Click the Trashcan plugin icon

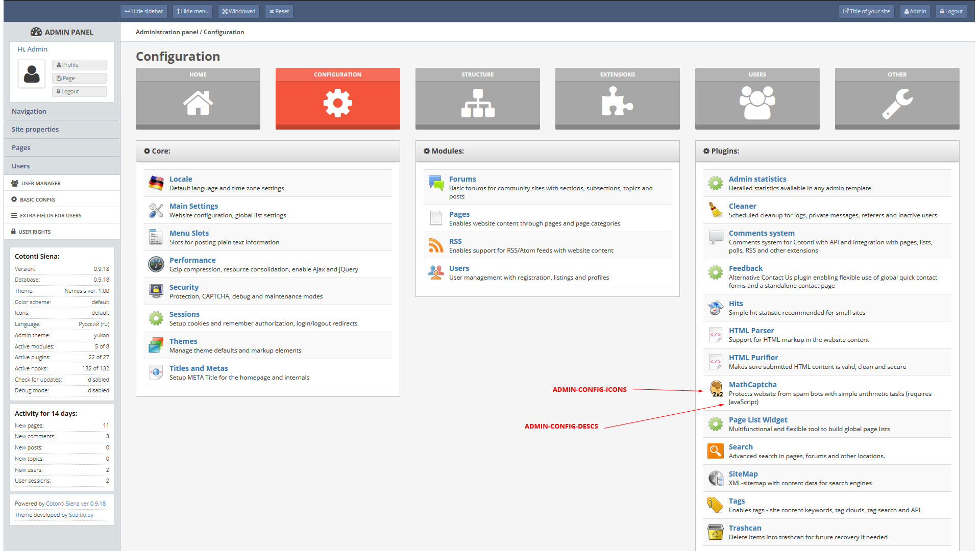pos(715,532)
